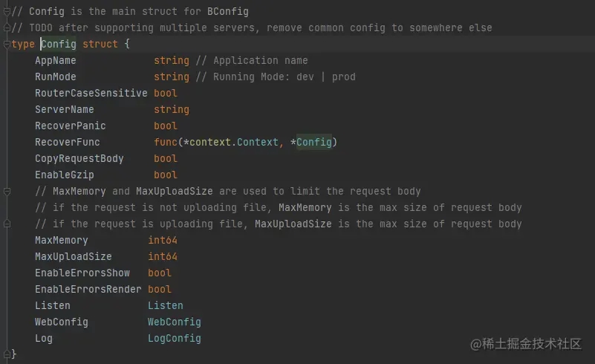Click the LogConfig type name

pyautogui.click(x=174, y=338)
